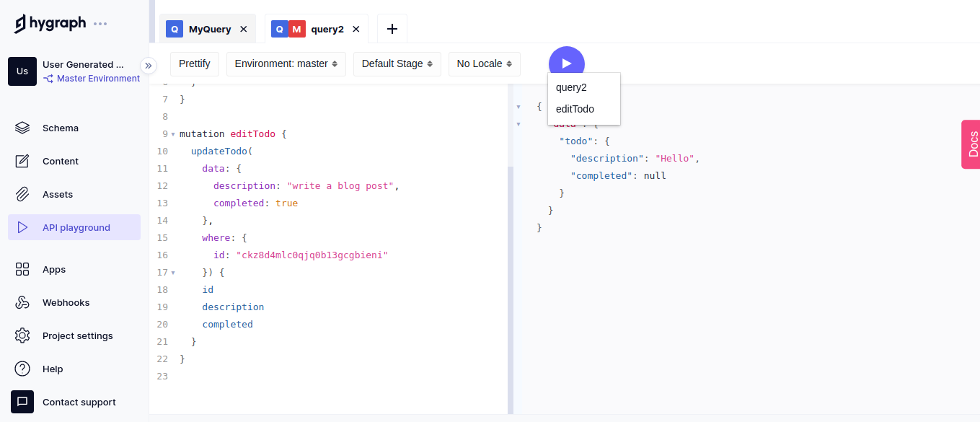
Task: Expand the No Locale selector
Action: click(484, 64)
